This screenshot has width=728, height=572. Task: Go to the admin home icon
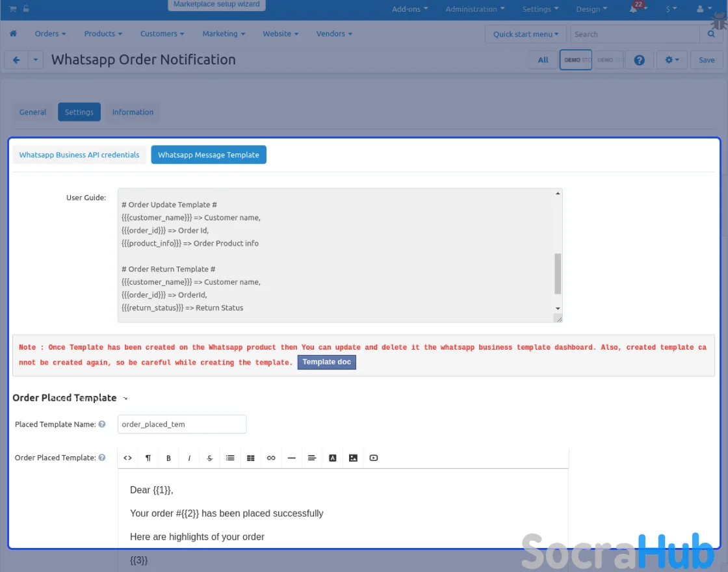pyautogui.click(x=14, y=33)
